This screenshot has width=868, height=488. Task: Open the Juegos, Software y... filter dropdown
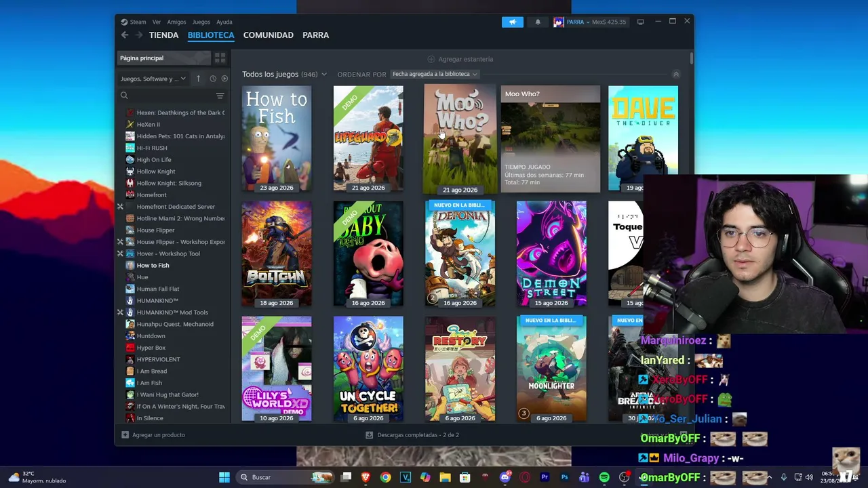pos(153,79)
